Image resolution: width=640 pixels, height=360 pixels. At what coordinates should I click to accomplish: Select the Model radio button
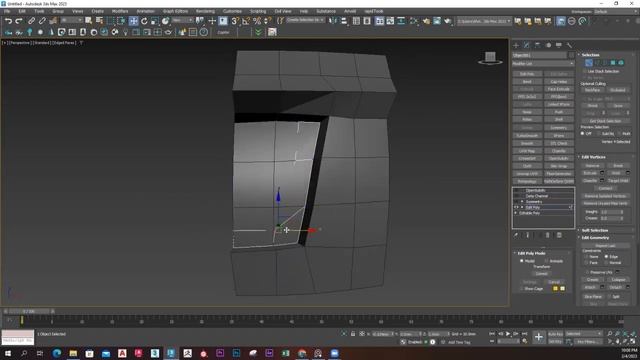(x=522, y=261)
